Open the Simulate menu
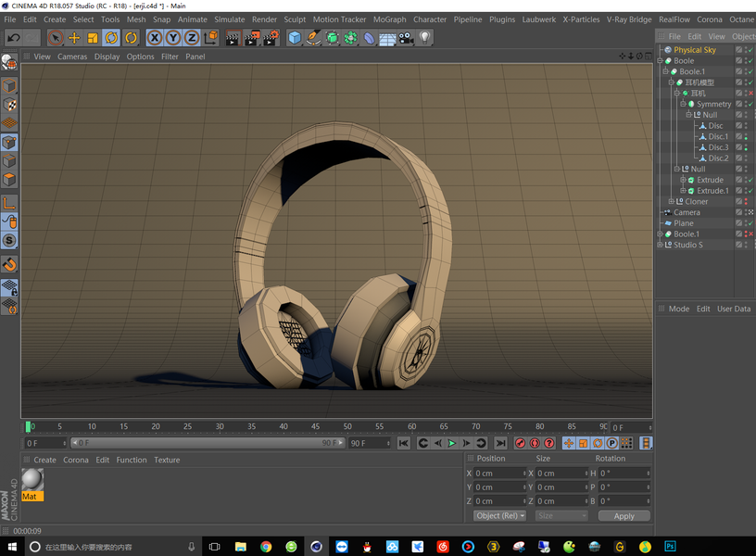Screen dimensions: 756x556 click(x=230, y=19)
